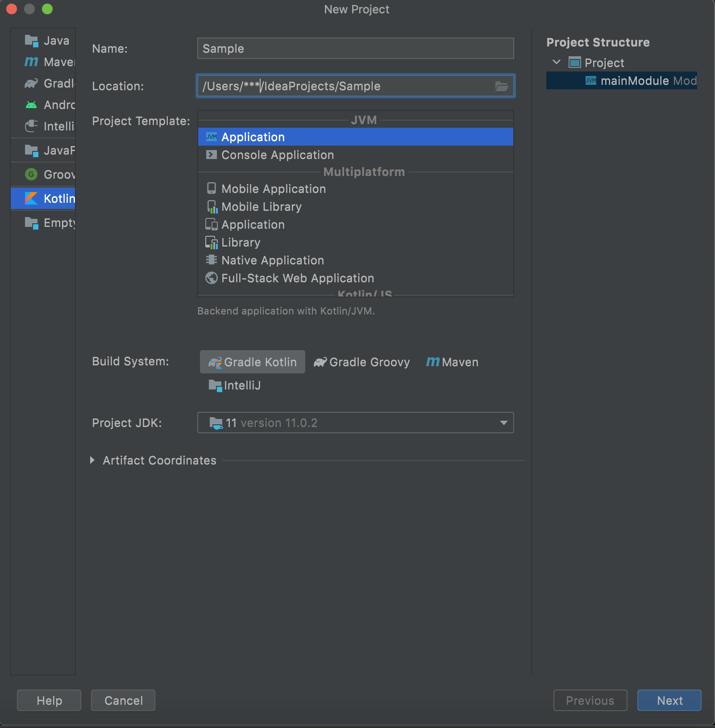Collapse the Project tree node
The width and height of the screenshot is (715, 728).
(557, 62)
